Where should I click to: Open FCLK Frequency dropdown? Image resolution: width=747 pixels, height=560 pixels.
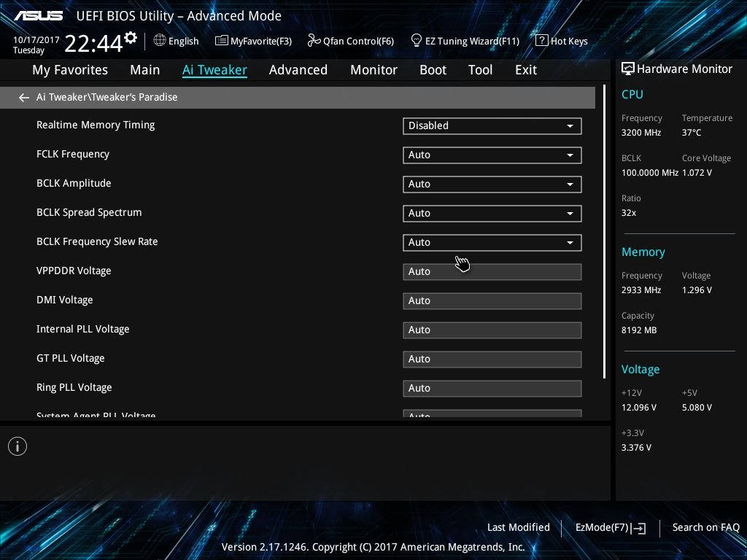coord(492,155)
